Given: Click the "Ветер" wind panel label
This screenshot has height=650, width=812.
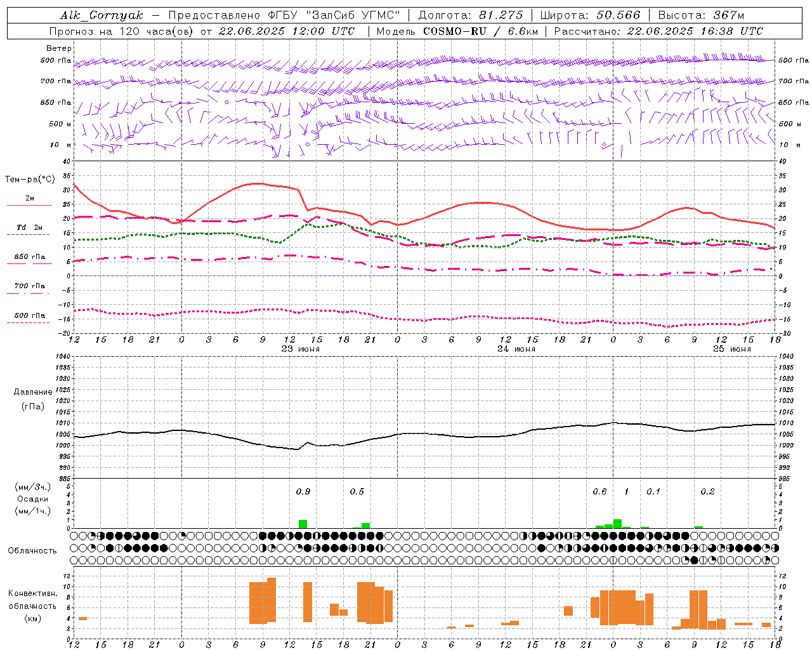Looking at the screenshot, I should (58, 48).
